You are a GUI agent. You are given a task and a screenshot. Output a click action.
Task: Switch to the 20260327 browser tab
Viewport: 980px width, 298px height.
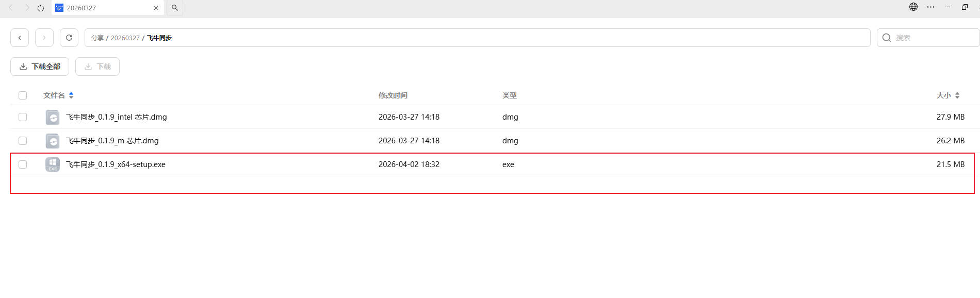pyautogui.click(x=103, y=8)
